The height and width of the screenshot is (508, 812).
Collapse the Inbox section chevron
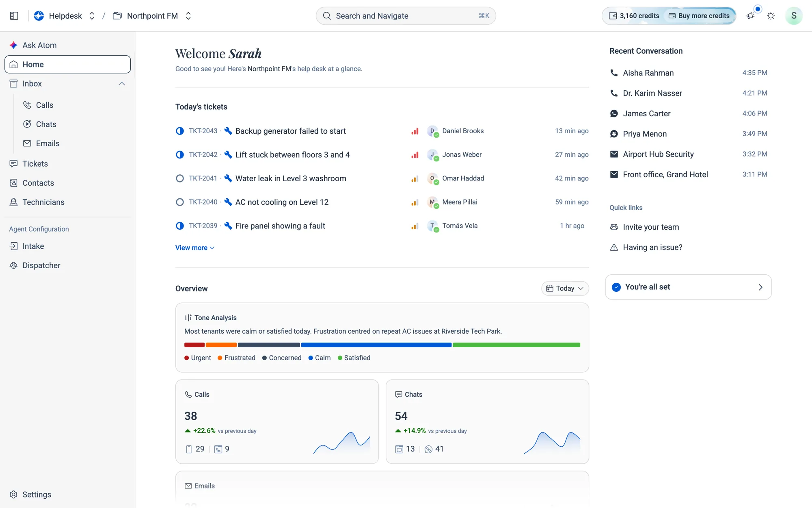(x=122, y=84)
